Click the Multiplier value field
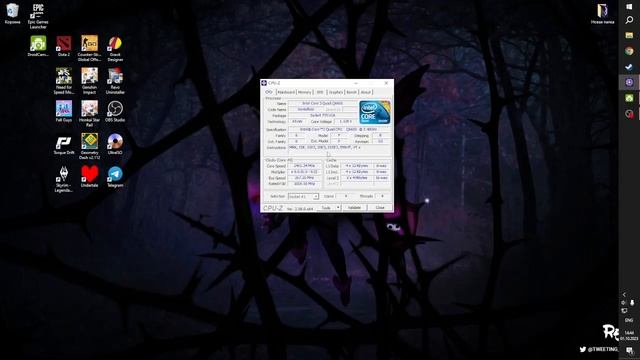 (x=304, y=172)
